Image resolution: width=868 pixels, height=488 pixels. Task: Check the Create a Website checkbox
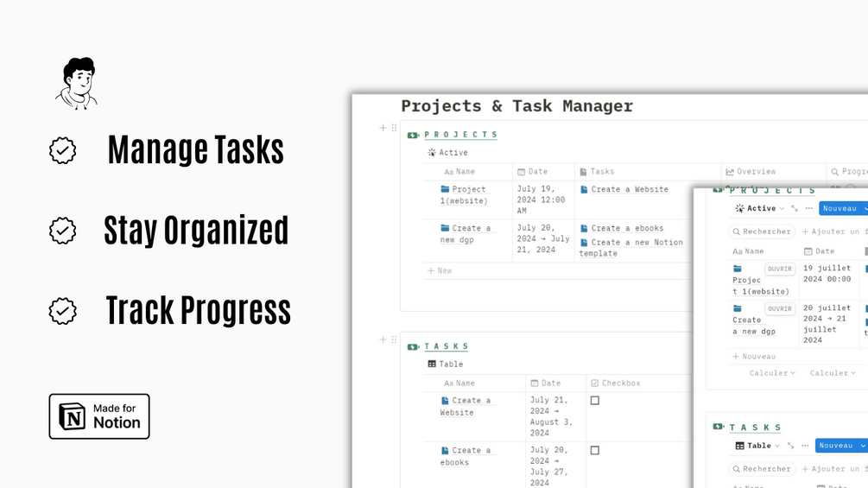[x=594, y=401]
